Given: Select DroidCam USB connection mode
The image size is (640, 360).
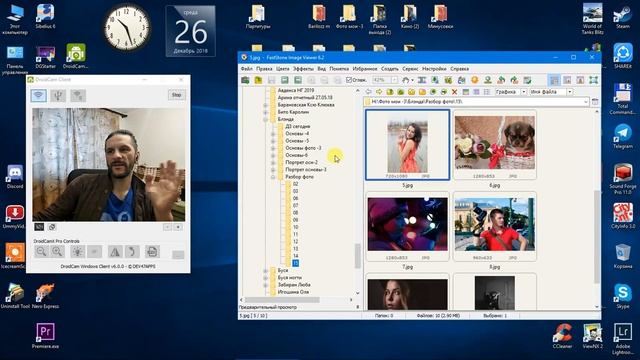Looking at the screenshot, I should (x=58, y=96).
